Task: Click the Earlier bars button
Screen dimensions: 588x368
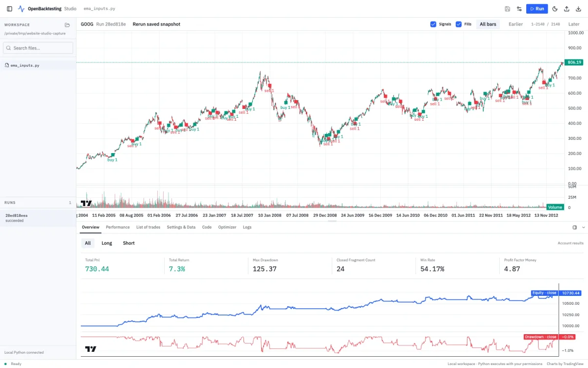Action: (515, 24)
